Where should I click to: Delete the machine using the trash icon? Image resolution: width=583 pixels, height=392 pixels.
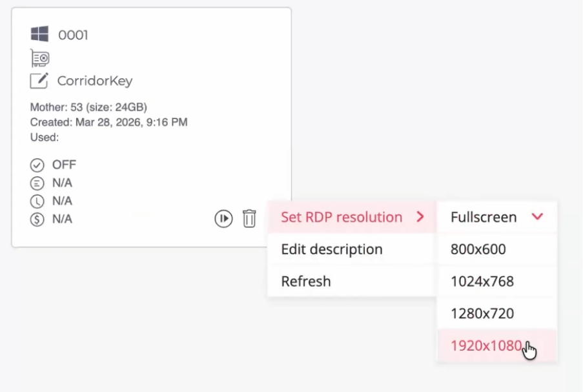(249, 218)
